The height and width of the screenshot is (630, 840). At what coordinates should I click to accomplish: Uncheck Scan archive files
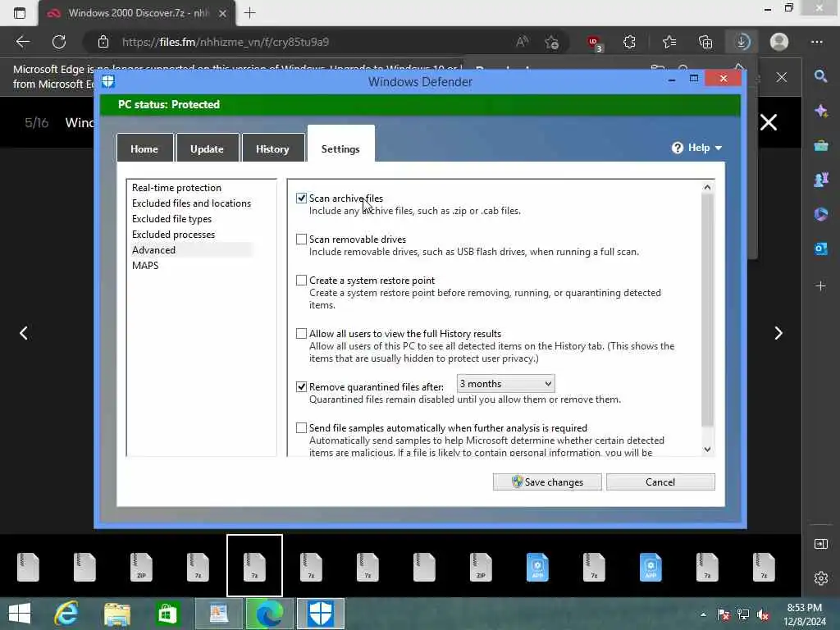coord(301,199)
